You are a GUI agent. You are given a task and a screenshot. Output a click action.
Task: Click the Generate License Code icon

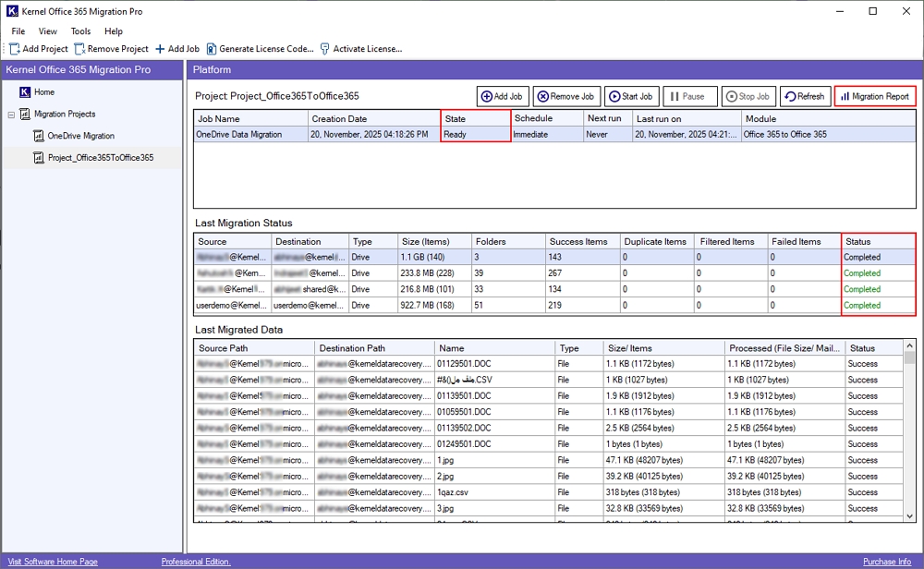tap(212, 49)
